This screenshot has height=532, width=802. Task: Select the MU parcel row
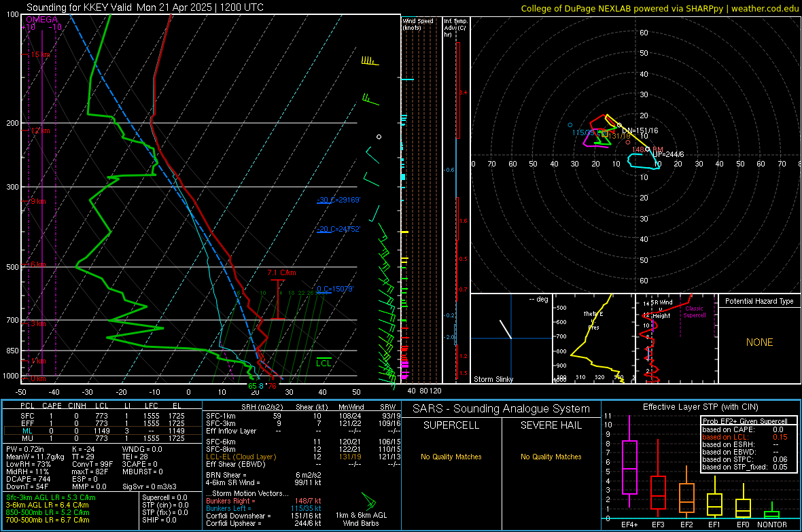click(103, 438)
